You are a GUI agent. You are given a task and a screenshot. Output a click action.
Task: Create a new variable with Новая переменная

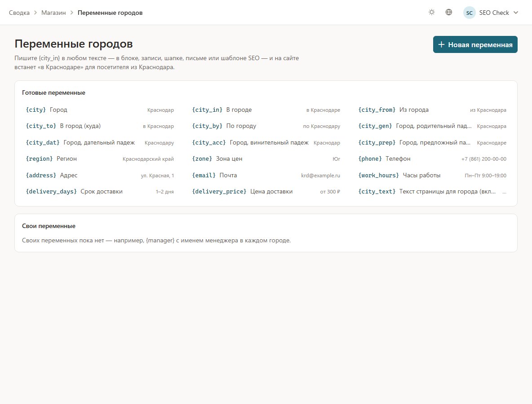[475, 44]
